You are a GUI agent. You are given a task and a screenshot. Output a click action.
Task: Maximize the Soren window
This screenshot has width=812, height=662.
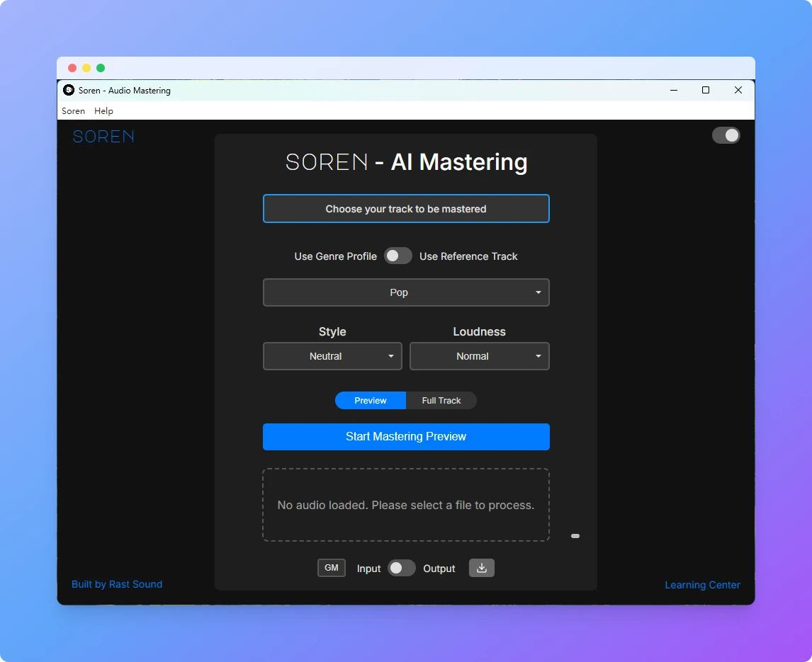coord(705,90)
